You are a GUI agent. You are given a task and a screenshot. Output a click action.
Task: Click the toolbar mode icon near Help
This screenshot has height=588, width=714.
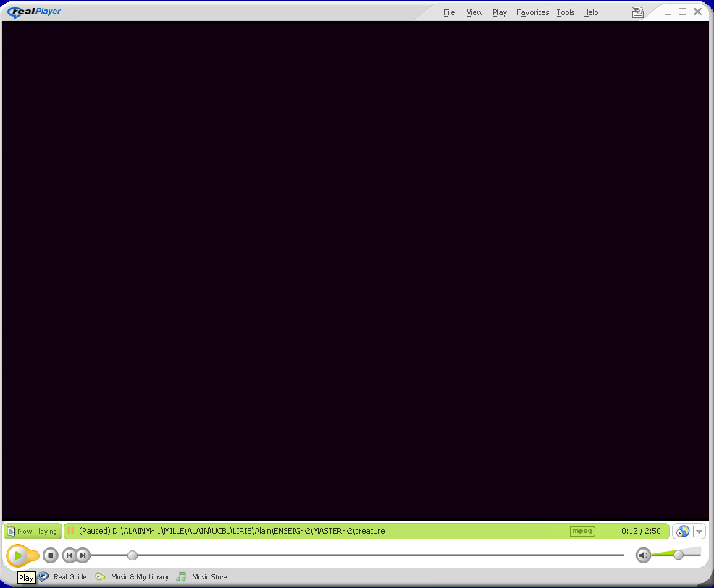click(x=637, y=12)
